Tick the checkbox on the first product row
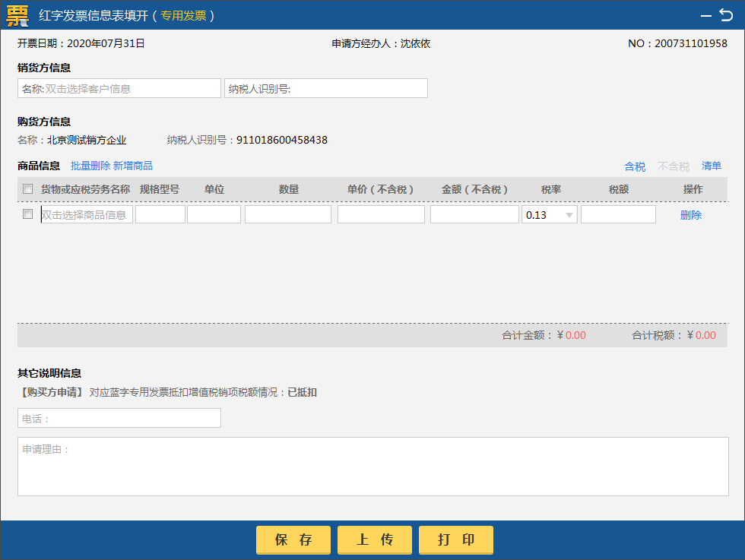745x560 pixels. click(x=28, y=214)
